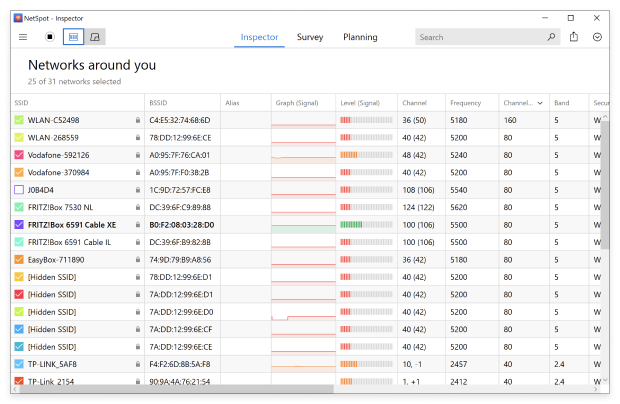The image size is (620, 404).
Task: Uncheck the EasyBox-711890 network
Action: (19, 260)
